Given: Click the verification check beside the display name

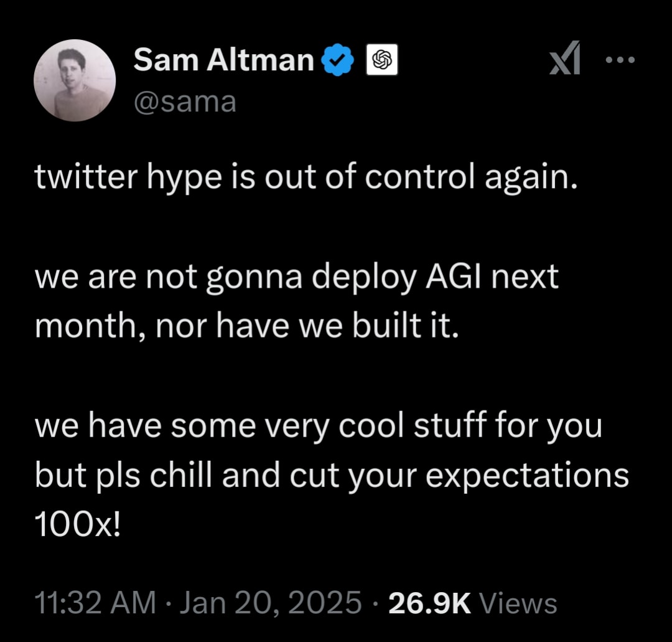Looking at the screenshot, I should (337, 59).
